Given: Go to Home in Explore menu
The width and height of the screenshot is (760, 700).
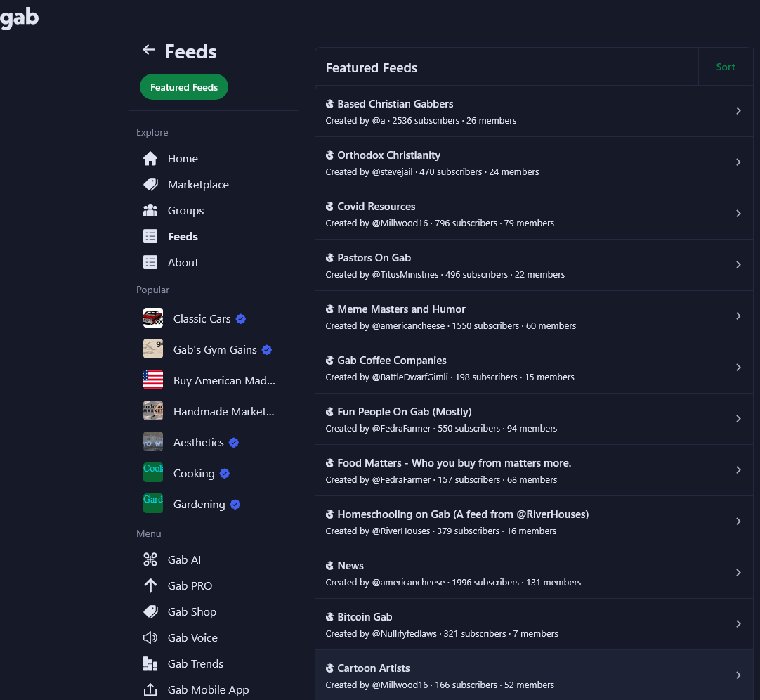Looking at the screenshot, I should point(183,159).
